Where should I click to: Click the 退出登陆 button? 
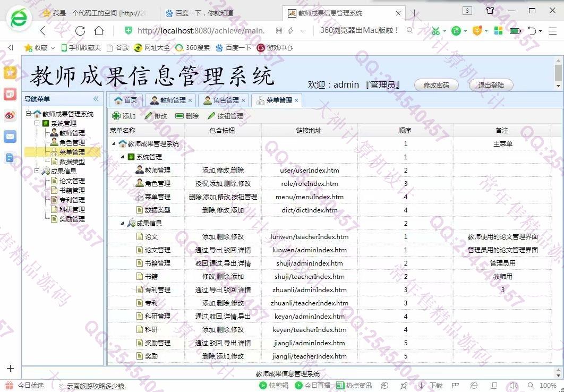[491, 85]
